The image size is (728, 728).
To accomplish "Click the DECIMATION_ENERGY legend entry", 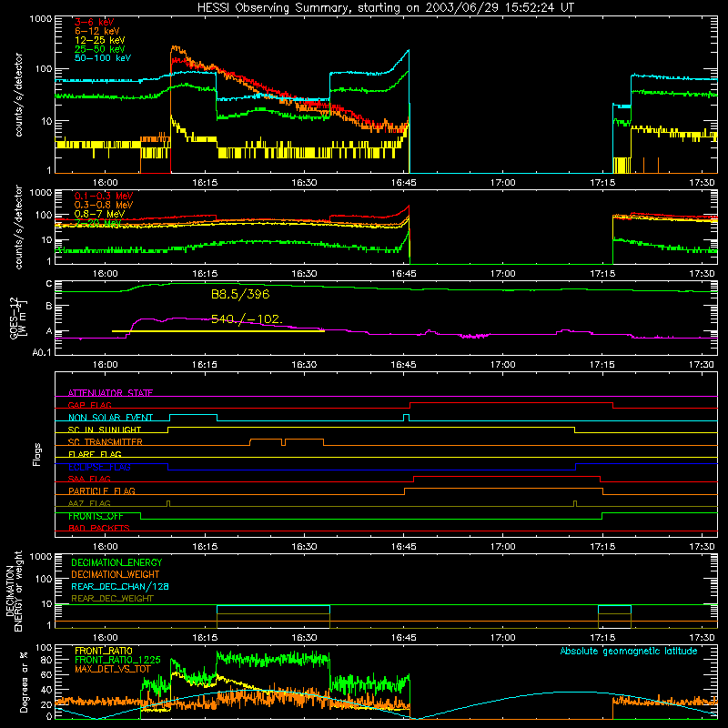I will [116, 562].
